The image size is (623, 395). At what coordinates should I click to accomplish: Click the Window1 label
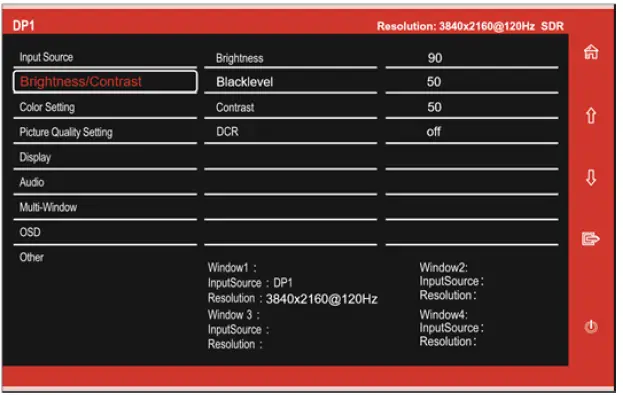pos(232,267)
